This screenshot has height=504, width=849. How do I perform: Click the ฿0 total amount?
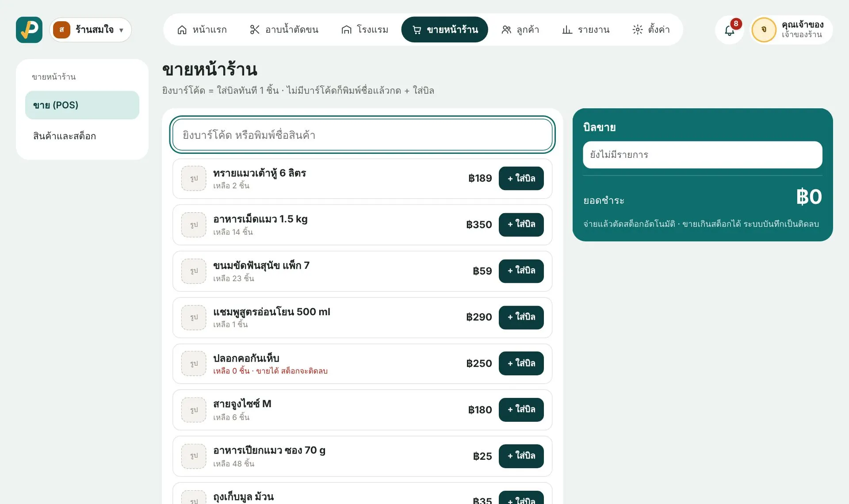tap(809, 197)
